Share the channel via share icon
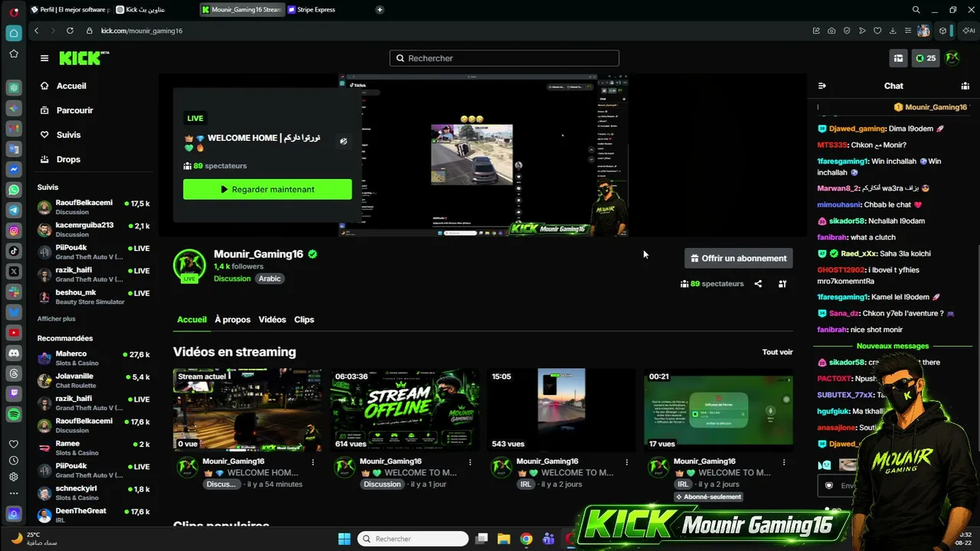980x551 pixels. click(758, 284)
